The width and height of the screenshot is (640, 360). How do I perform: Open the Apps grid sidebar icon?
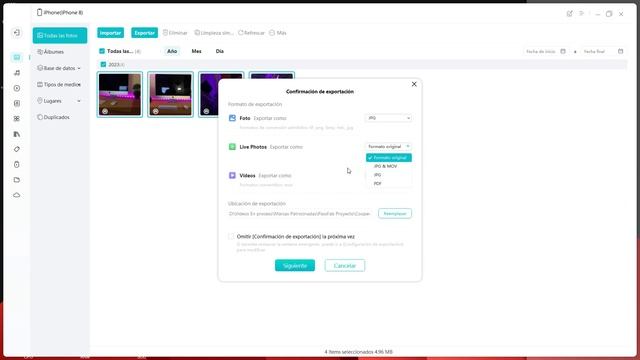coord(17,119)
